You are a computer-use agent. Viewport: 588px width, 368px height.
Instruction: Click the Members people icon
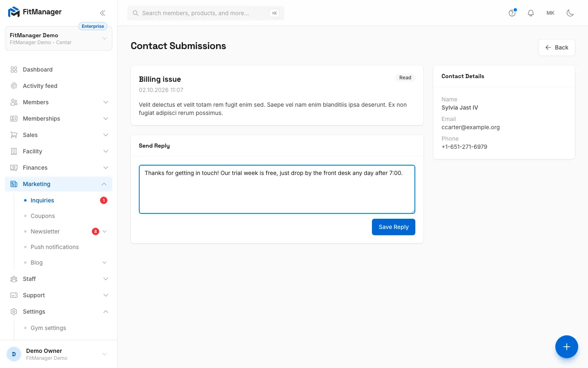[x=14, y=102]
